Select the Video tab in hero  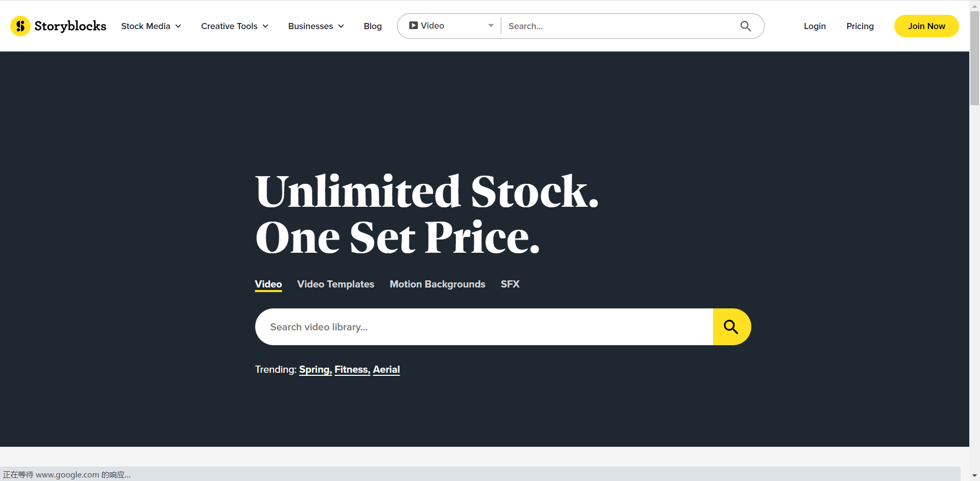268,284
